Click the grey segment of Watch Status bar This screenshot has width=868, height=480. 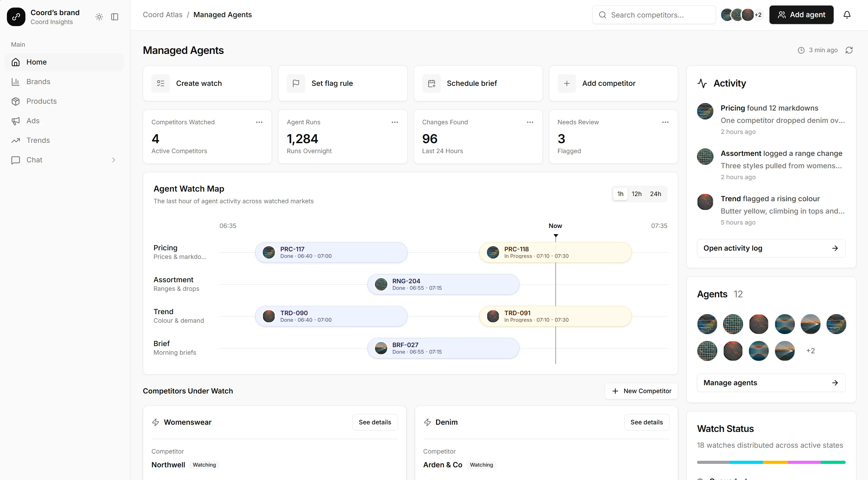(713, 462)
